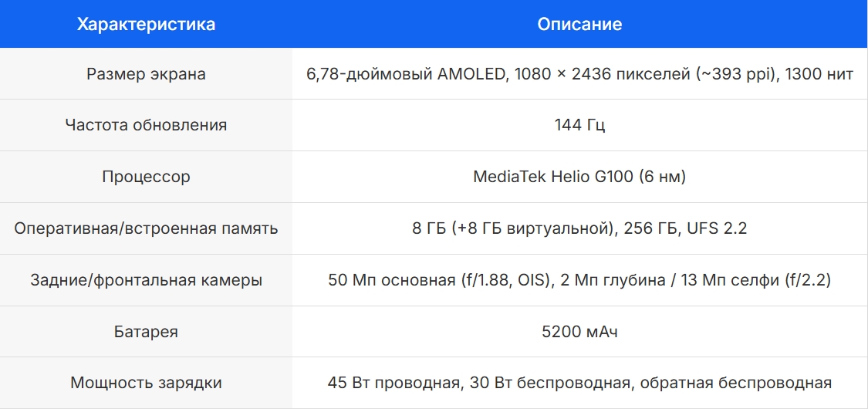The image size is (868, 409).
Task: Click the "1300 нит" brightness text
Action: tap(819, 74)
